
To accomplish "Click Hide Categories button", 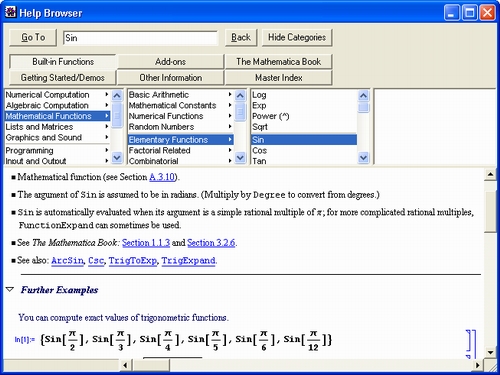I will pos(297,37).
